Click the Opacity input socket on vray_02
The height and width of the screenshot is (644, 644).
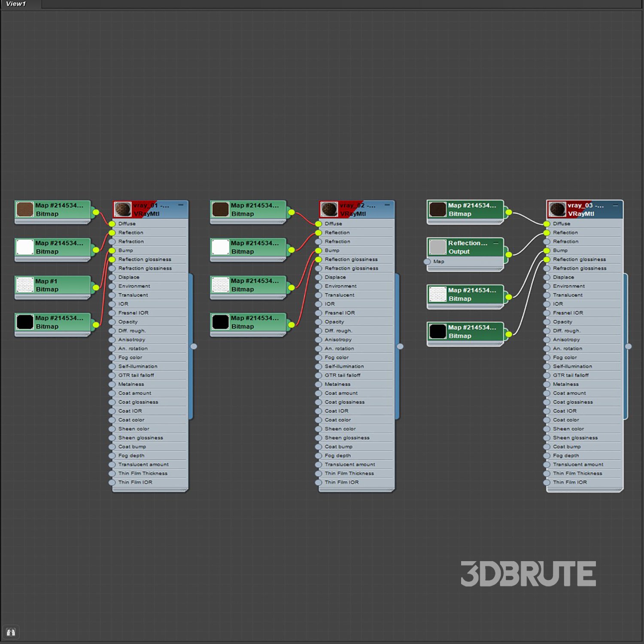tap(318, 322)
